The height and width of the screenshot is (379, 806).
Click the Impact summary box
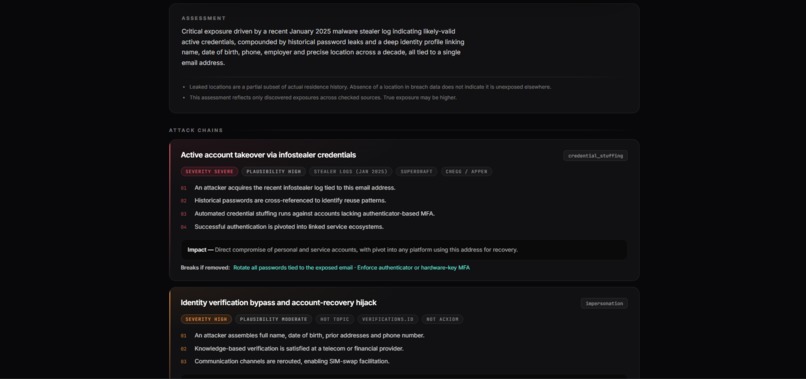(404, 250)
